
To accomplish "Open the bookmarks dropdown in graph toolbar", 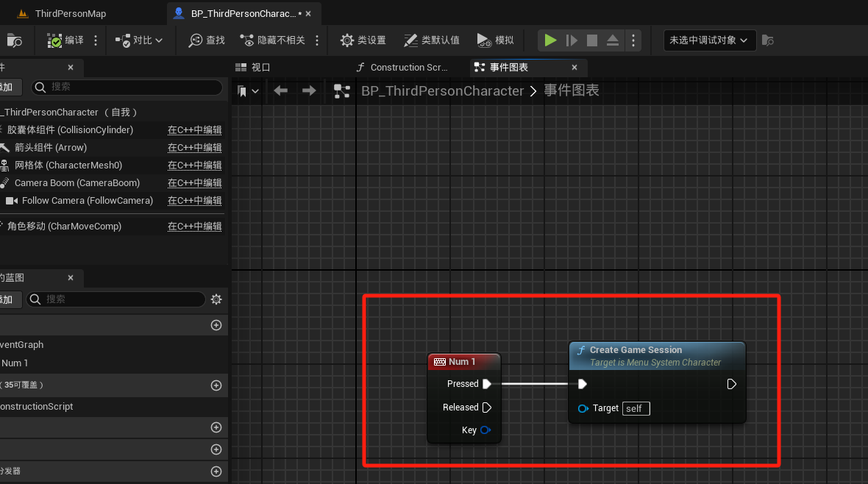I will tap(248, 91).
